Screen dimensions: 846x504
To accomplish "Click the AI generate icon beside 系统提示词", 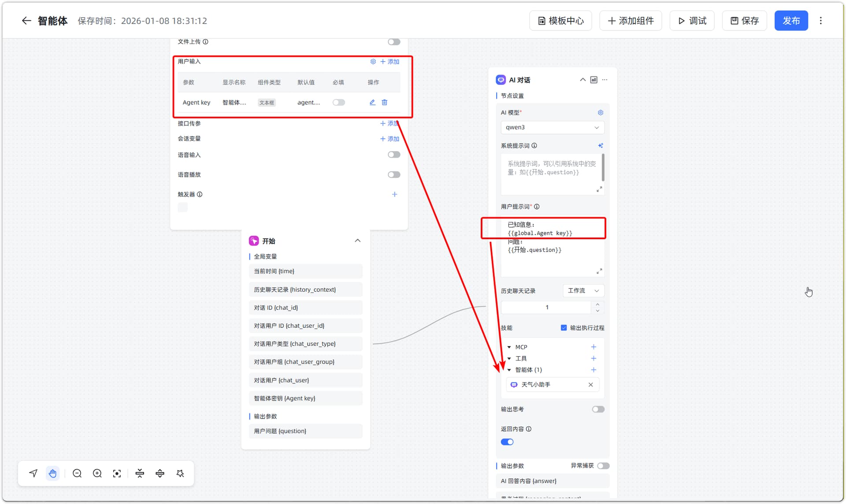I will tap(600, 145).
